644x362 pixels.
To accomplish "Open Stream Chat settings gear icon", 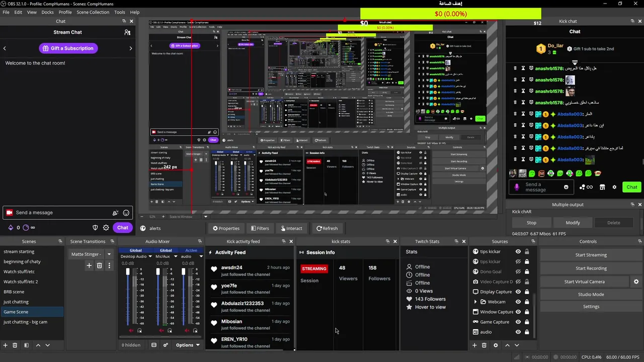I will pyautogui.click(x=106, y=228).
